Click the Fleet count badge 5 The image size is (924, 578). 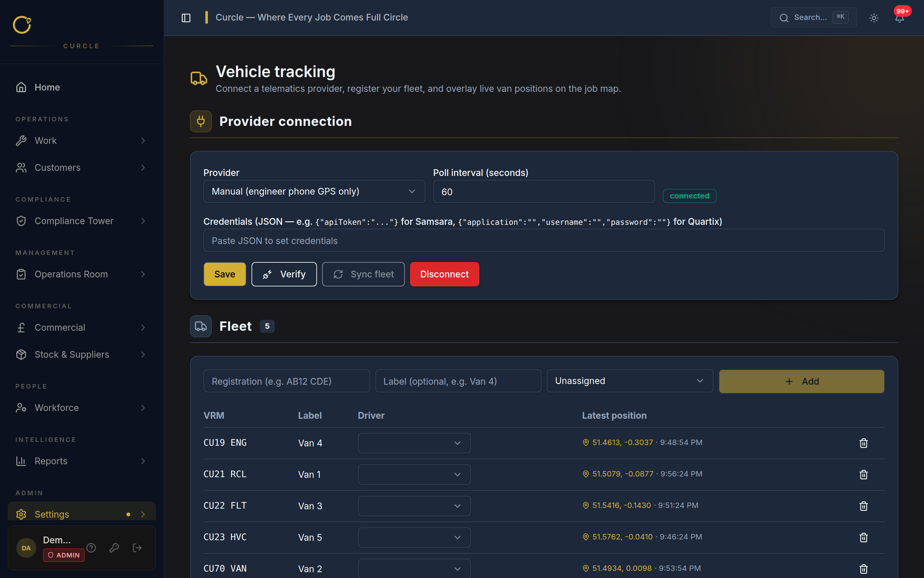pyautogui.click(x=267, y=326)
